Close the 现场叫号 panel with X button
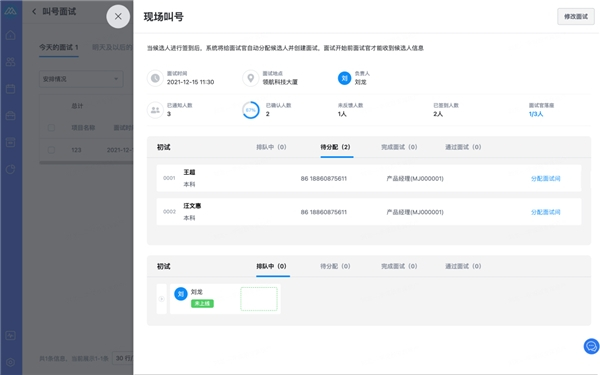The width and height of the screenshot is (600, 375). (x=118, y=16)
